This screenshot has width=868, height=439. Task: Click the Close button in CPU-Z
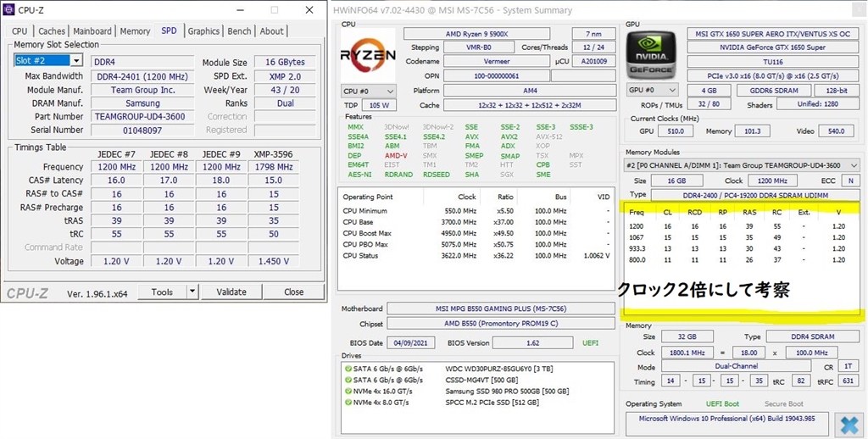click(293, 292)
